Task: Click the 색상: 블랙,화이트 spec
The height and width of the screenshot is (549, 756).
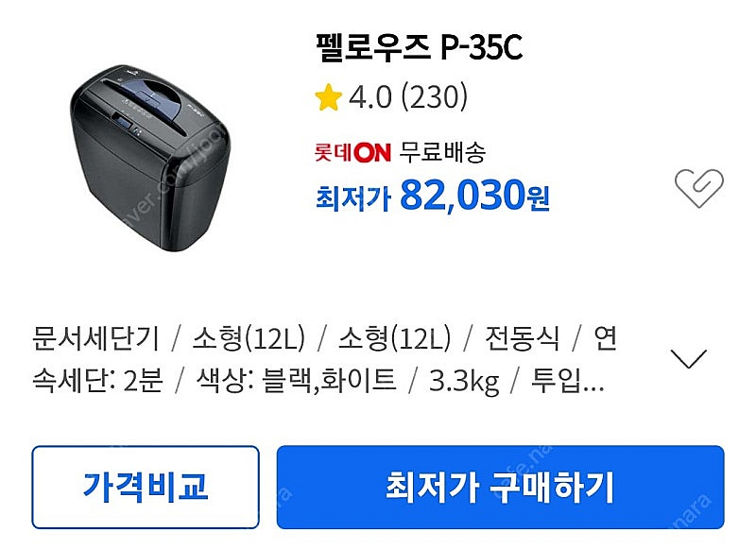Action: pyautogui.click(x=296, y=380)
